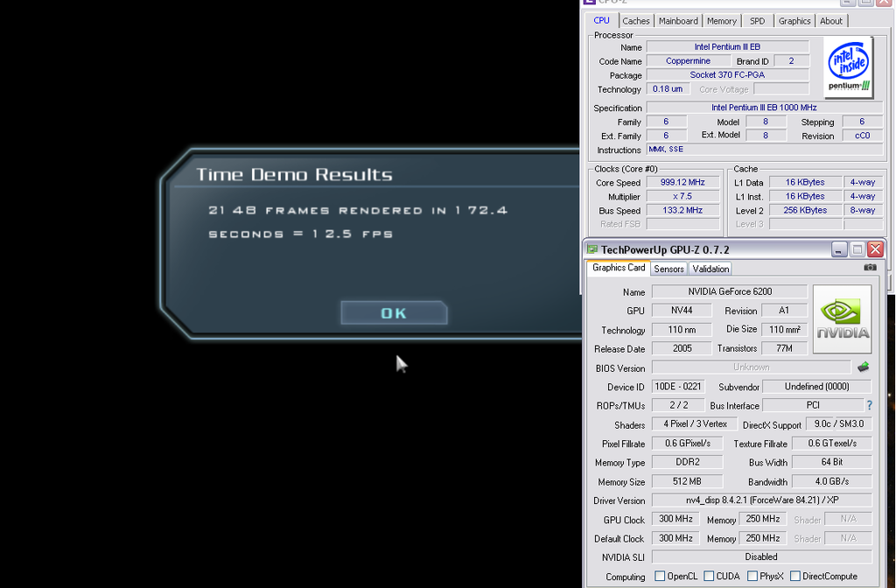This screenshot has width=896, height=588.
Task: Click the Code Name value Coppermine
Action: point(688,60)
